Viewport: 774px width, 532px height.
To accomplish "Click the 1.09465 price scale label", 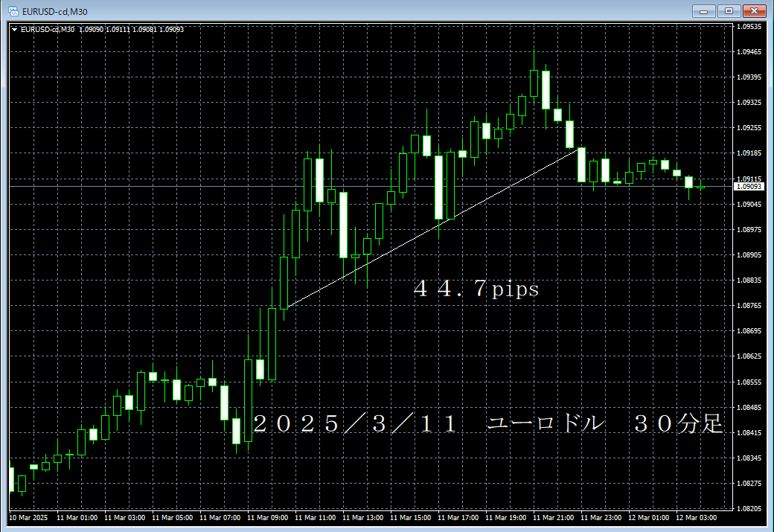I will click(x=749, y=52).
